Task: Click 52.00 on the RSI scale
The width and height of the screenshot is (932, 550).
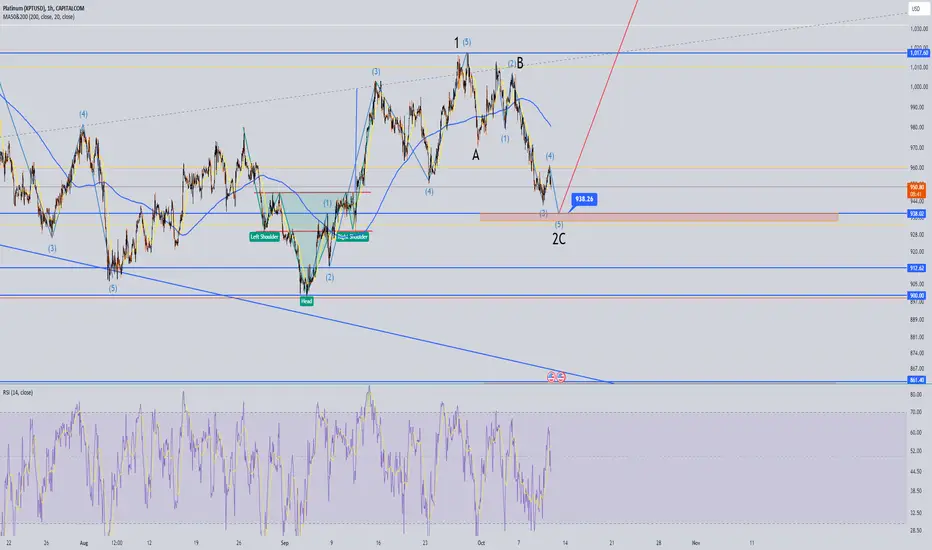Action: click(x=916, y=452)
